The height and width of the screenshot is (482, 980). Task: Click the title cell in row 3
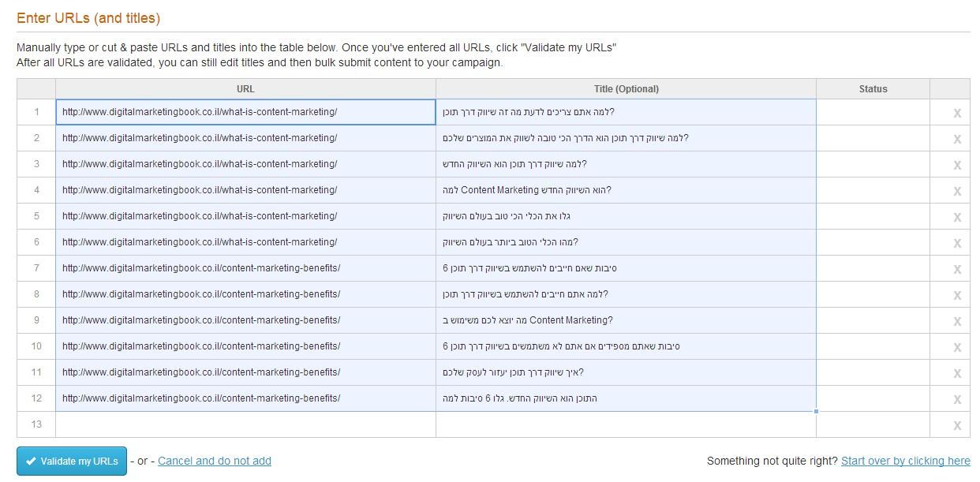[627, 164]
